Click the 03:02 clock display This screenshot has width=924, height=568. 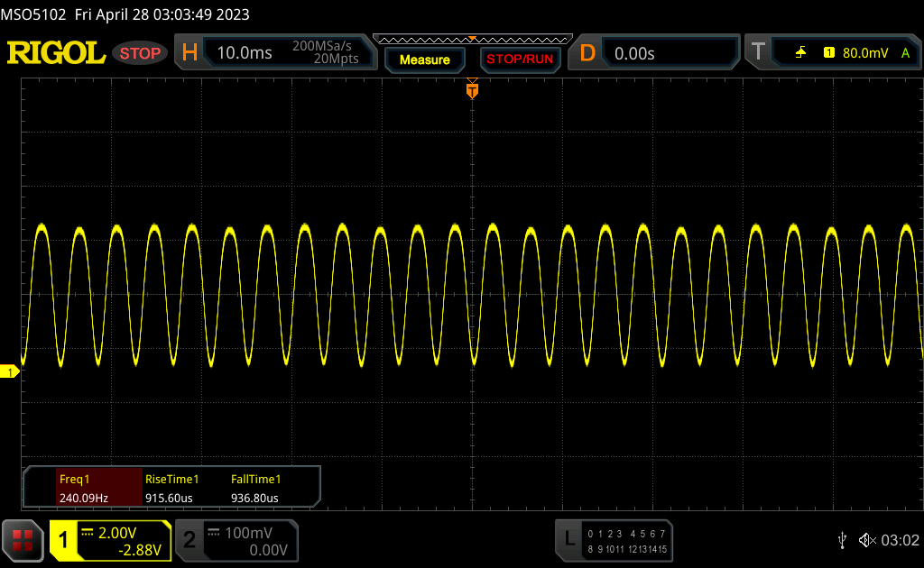(x=900, y=540)
